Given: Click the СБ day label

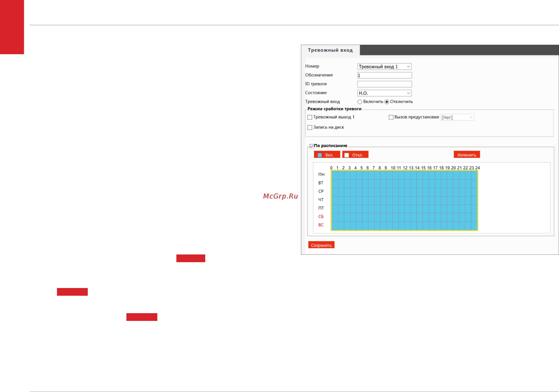Looking at the screenshot, I should click(x=321, y=217).
